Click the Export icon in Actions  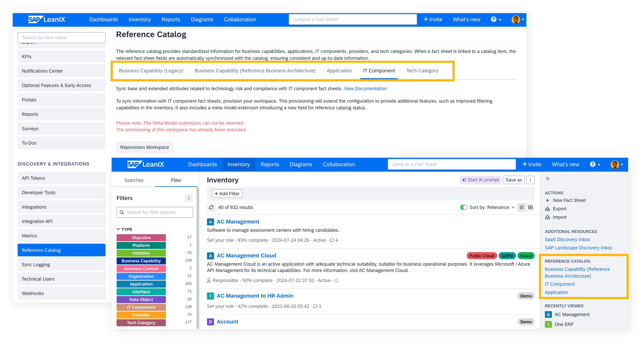coord(548,209)
